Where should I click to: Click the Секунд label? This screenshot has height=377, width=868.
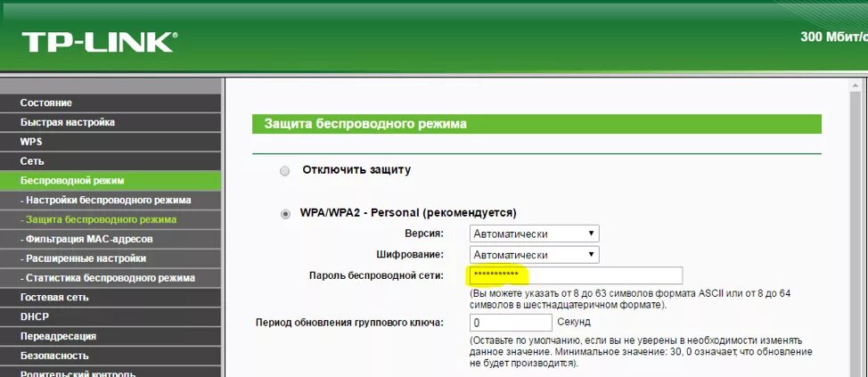574,322
